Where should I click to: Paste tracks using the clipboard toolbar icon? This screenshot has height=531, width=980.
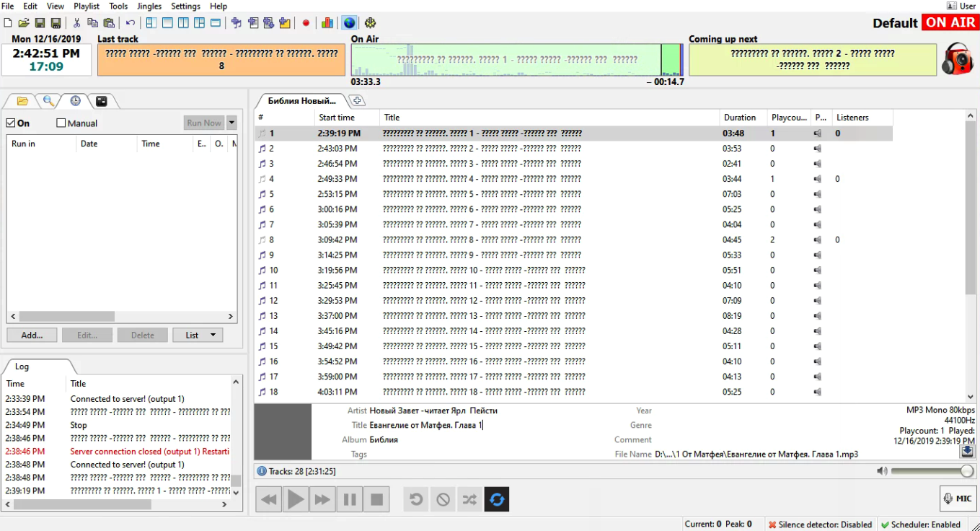click(x=109, y=23)
